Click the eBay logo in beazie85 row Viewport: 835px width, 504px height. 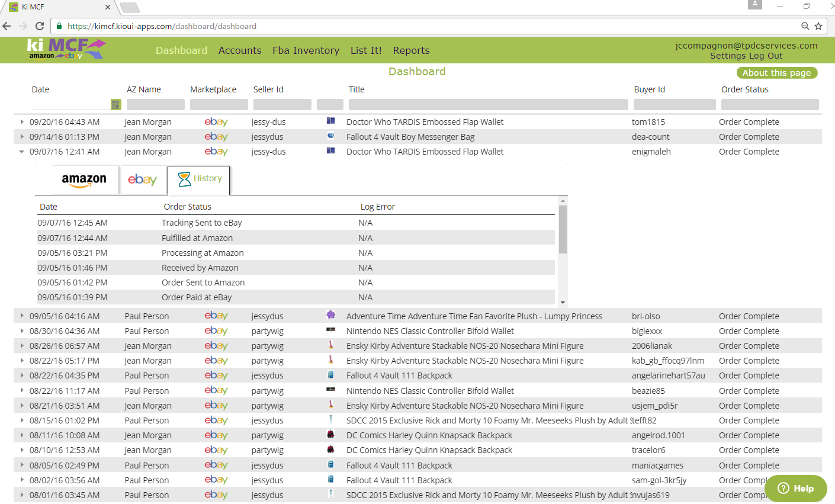pyautogui.click(x=216, y=391)
